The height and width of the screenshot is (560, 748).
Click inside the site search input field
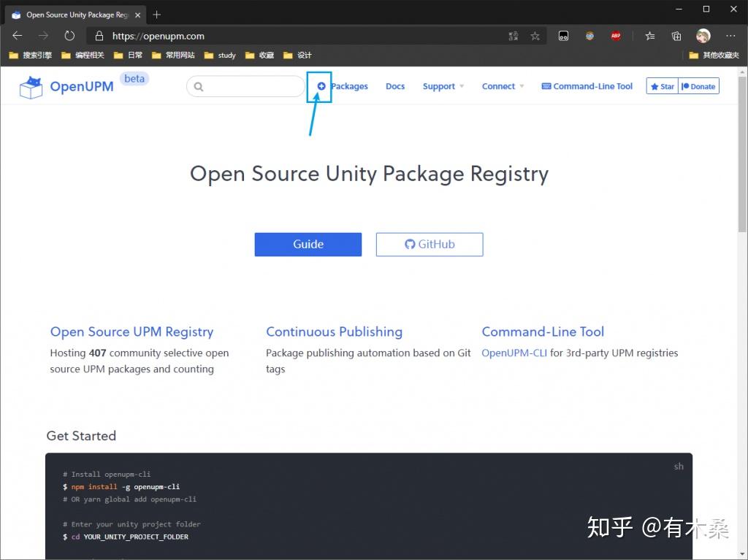point(248,86)
